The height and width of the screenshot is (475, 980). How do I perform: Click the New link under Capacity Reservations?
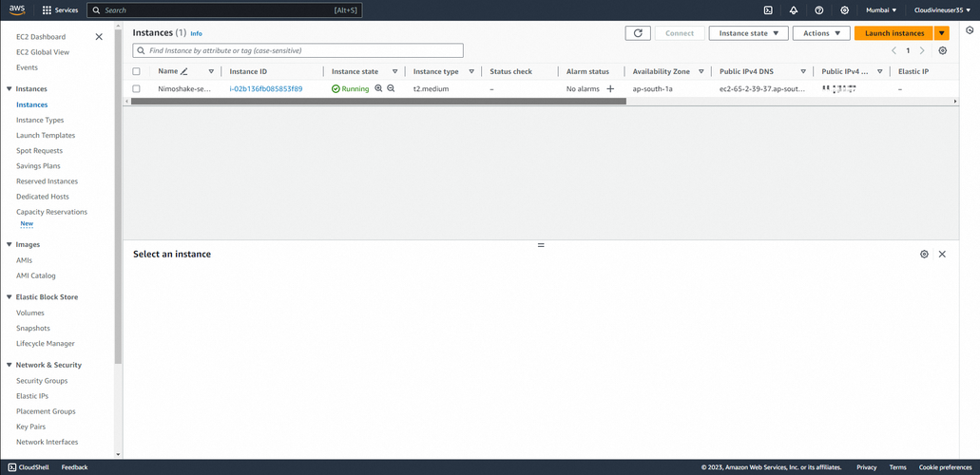[27, 224]
